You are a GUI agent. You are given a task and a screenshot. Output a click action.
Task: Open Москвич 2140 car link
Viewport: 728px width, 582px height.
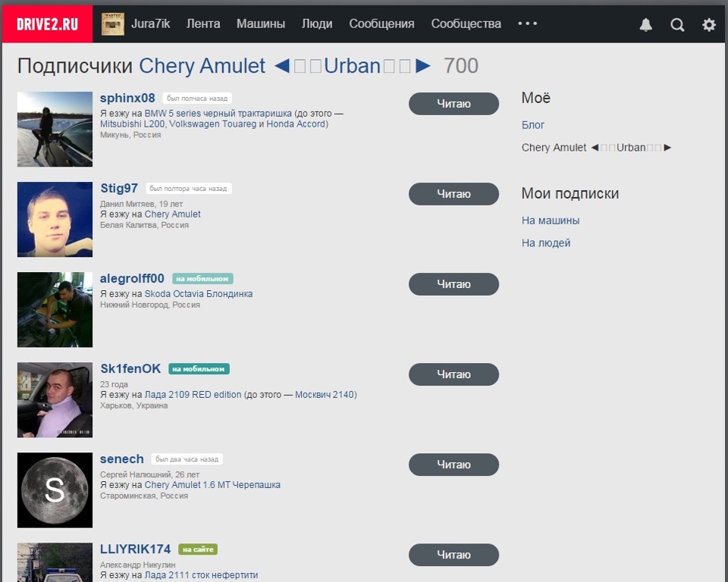(x=325, y=395)
